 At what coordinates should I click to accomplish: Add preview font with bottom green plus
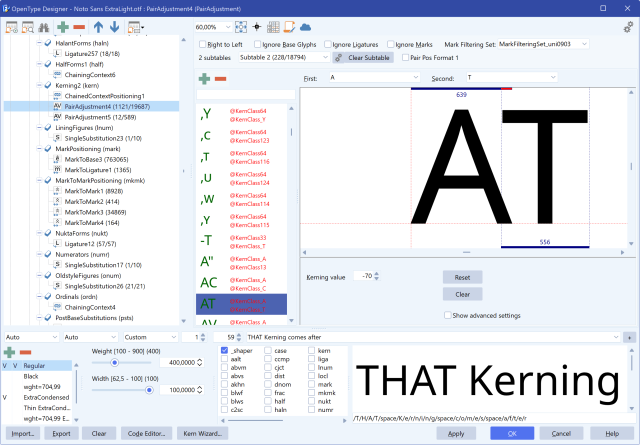[x=9, y=352]
